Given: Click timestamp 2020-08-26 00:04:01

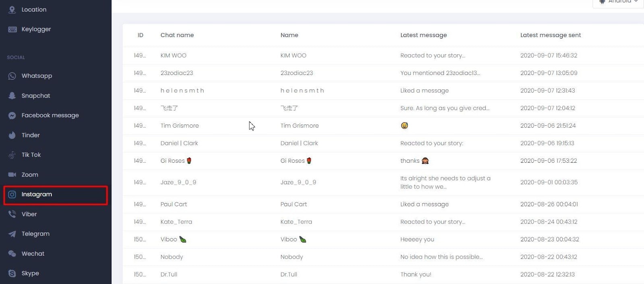Looking at the screenshot, I should (x=549, y=205).
